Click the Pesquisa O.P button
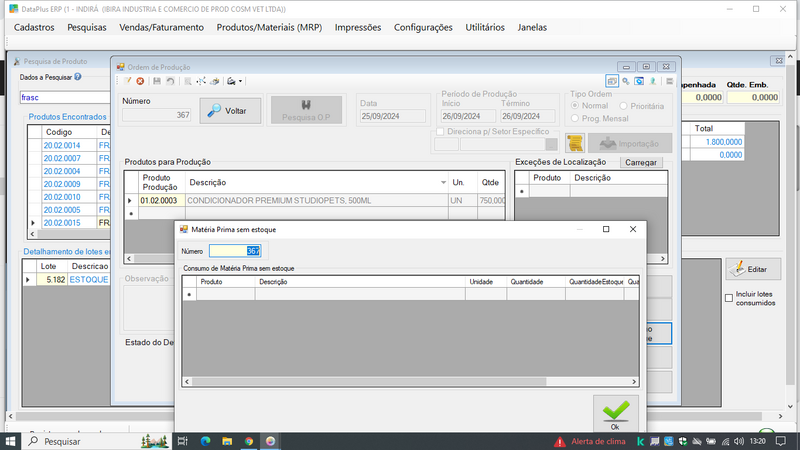800x450 pixels. click(x=306, y=110)
